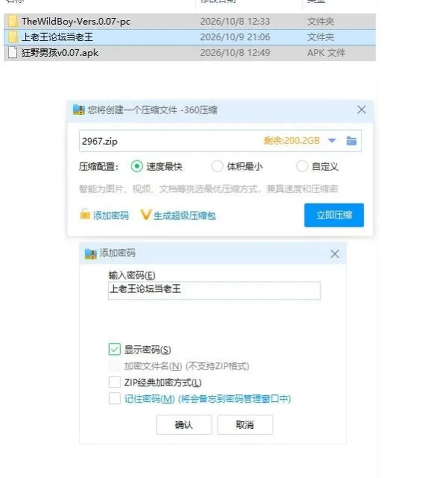Click the browse folder icon beside 2967.zip

pyautogui.click(x=351, y=141)
